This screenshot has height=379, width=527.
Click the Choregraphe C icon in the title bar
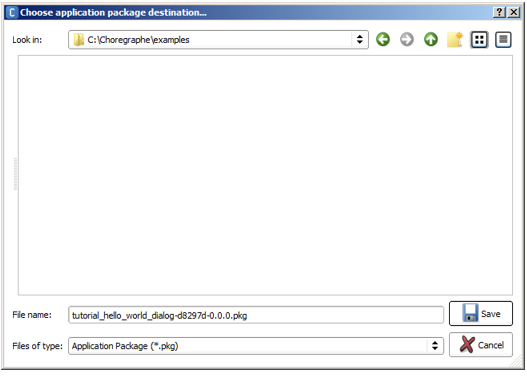12,12
